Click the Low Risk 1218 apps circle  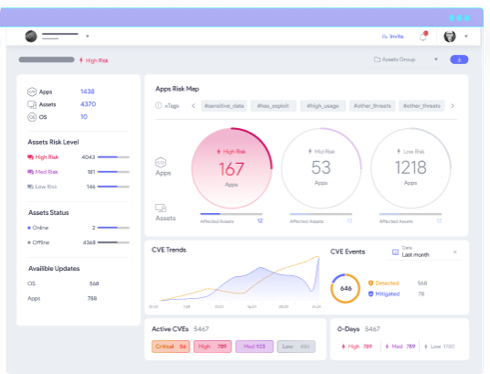pyautogui.click(x=411, y=168)
